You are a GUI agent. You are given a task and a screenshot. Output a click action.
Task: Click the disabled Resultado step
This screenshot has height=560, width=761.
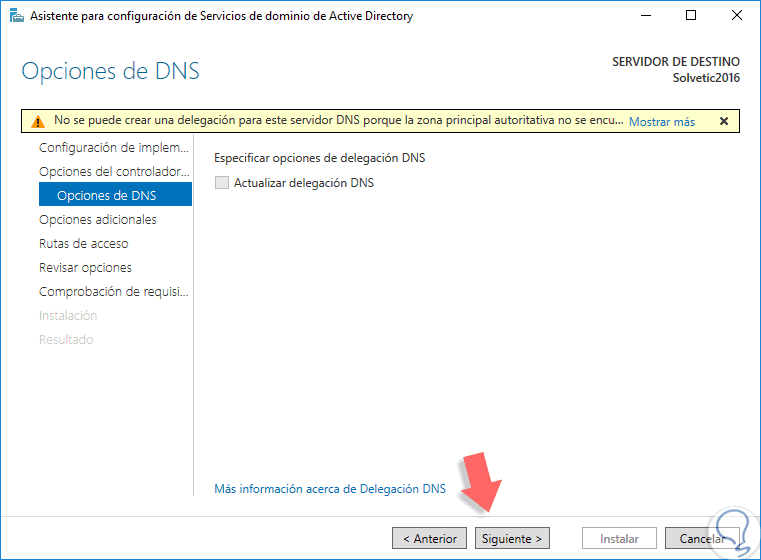point(66,340)
